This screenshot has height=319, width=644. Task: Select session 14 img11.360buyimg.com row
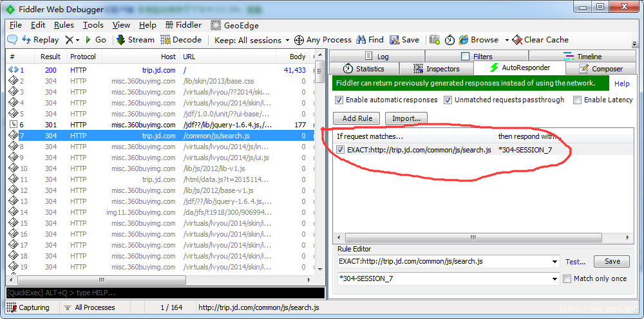(x=160, y=212)
